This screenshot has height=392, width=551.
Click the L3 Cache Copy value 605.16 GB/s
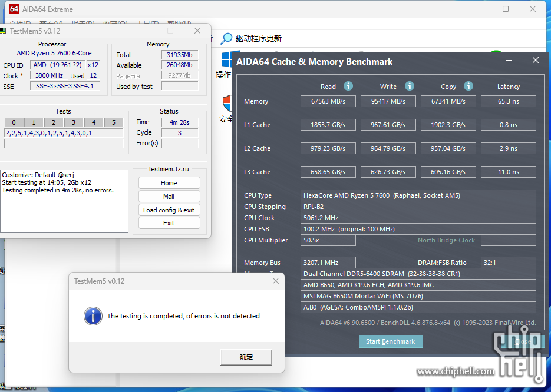point(448,172)
